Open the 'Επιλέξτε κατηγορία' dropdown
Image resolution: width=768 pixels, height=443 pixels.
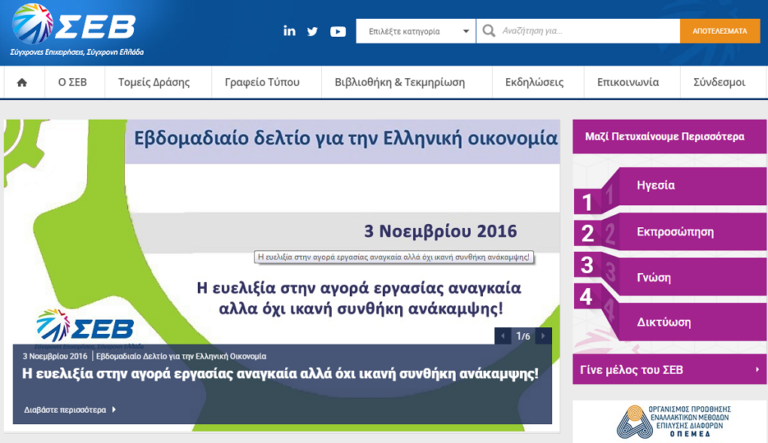tap(416, 31)
